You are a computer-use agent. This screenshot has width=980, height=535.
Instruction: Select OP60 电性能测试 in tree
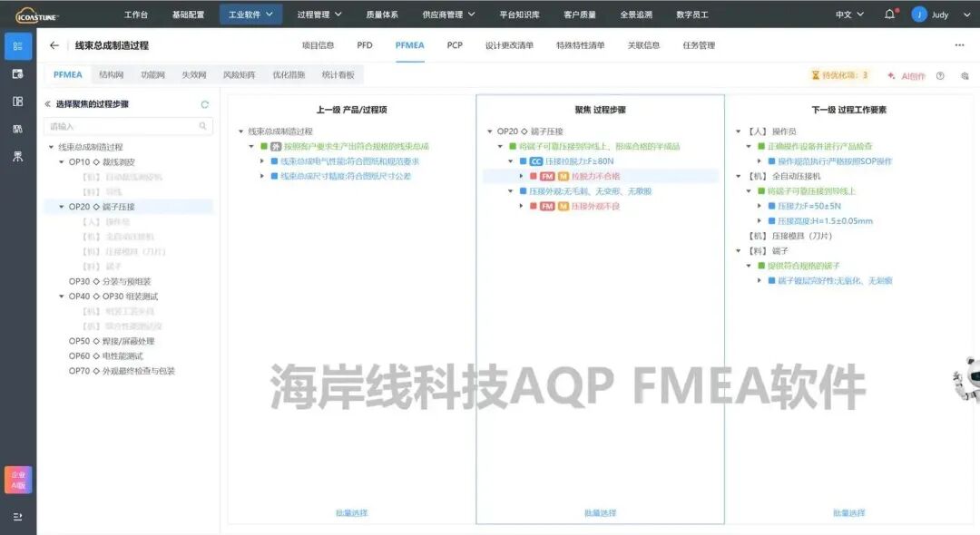tap(105, 356)
